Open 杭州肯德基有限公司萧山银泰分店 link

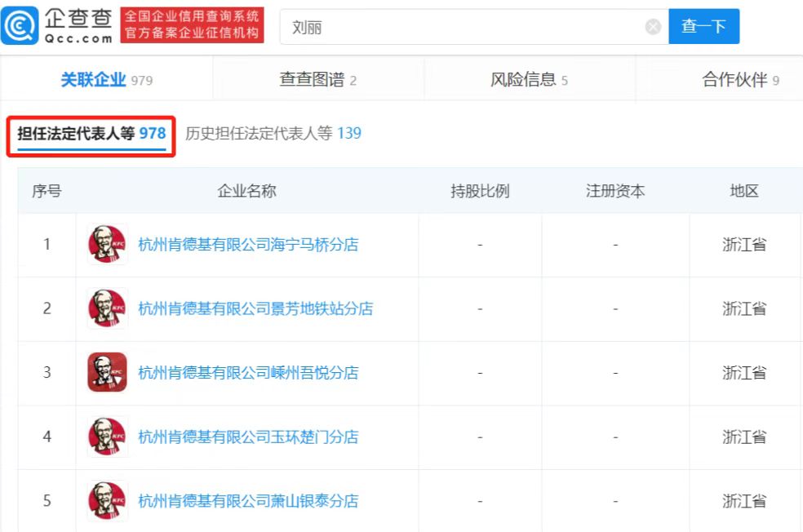pyautogui.click(x=248, y=501)
